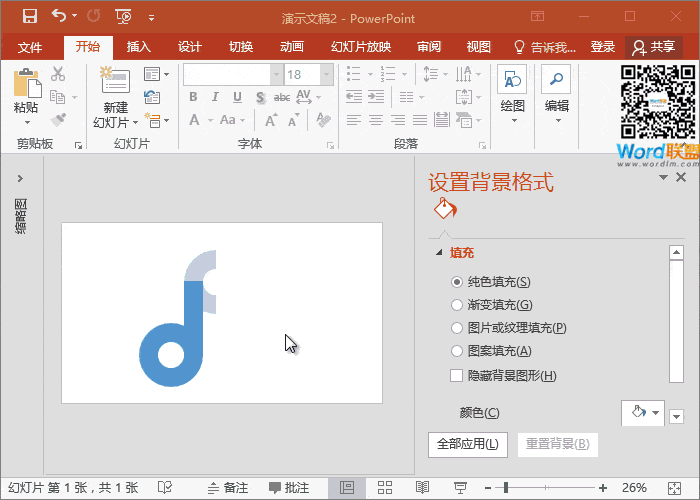Image resolution: width=700 pixels, height=500 pixels.
Task: Click the 共享 share button
Action: (654, 47)
